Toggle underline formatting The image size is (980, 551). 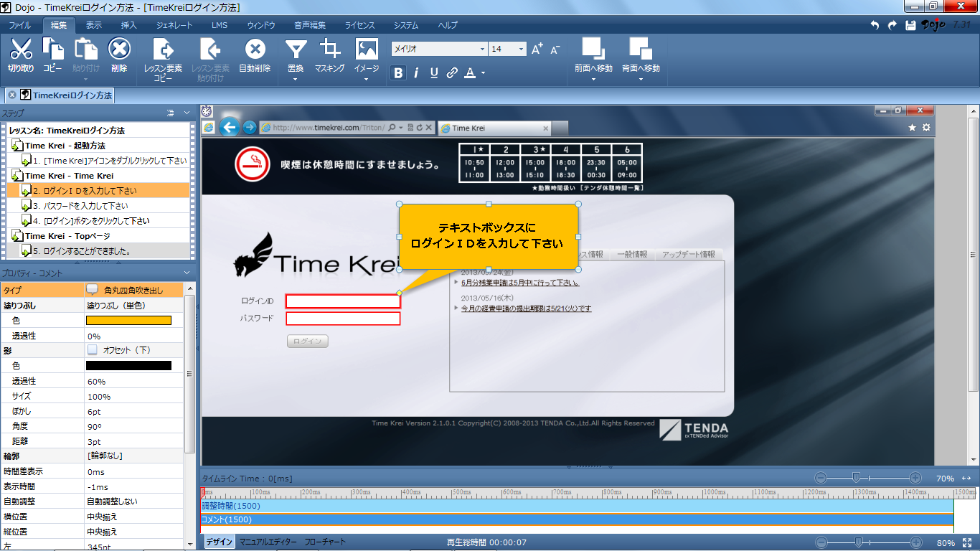point(433,72)
